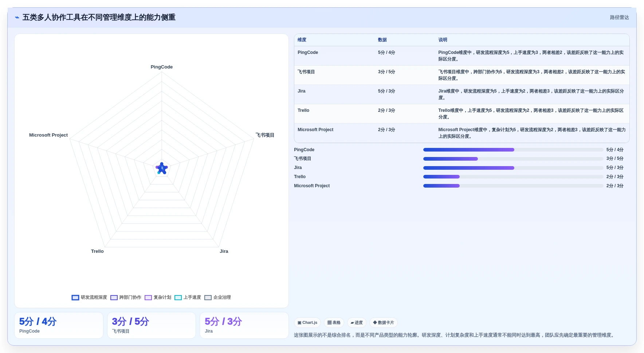The width and height of the screenshot is (644, 353).
Task: Select Jira table row name
Action: coord(302,91)
